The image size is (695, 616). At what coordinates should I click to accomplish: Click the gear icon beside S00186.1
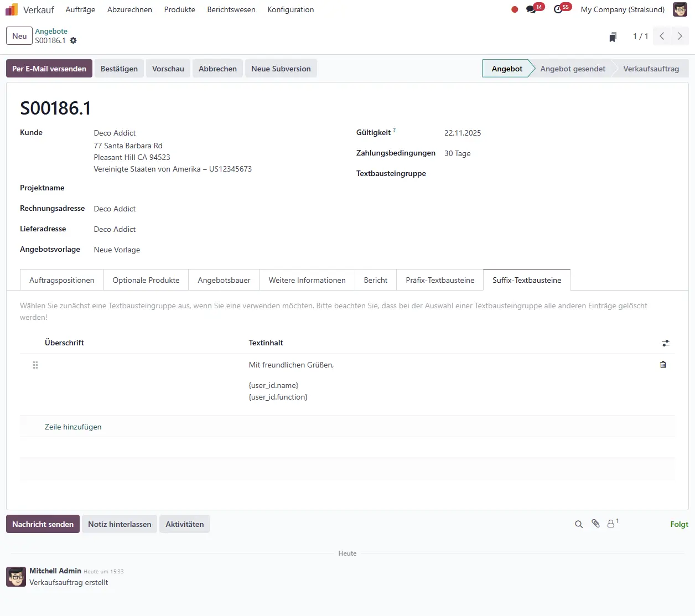[x=74, y=40]
